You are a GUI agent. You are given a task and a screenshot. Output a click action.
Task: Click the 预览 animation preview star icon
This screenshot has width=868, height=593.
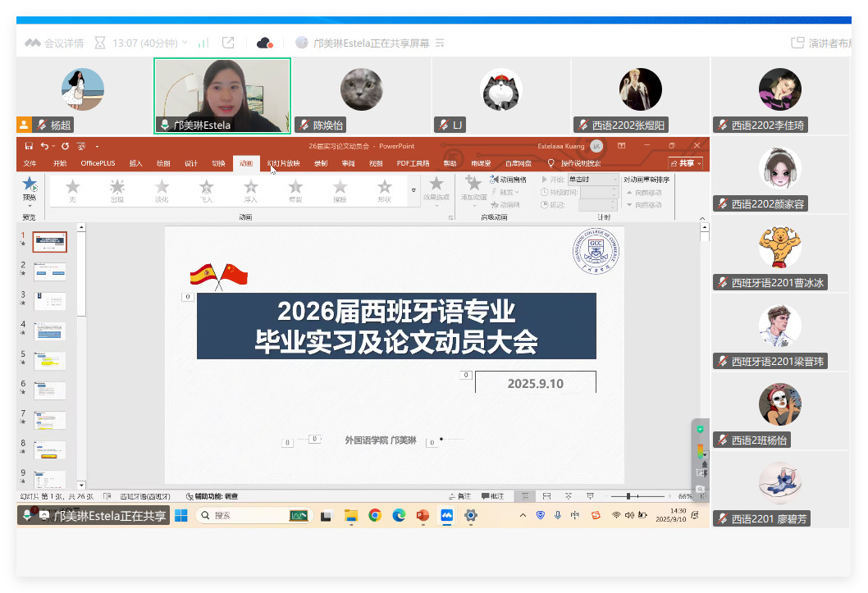[30, 185]
